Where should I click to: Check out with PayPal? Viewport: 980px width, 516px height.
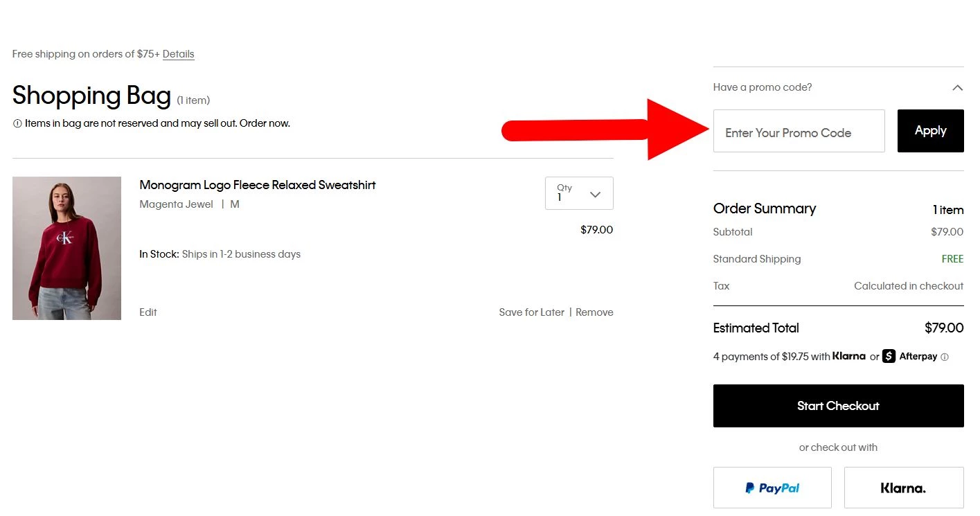pos(772,488)
